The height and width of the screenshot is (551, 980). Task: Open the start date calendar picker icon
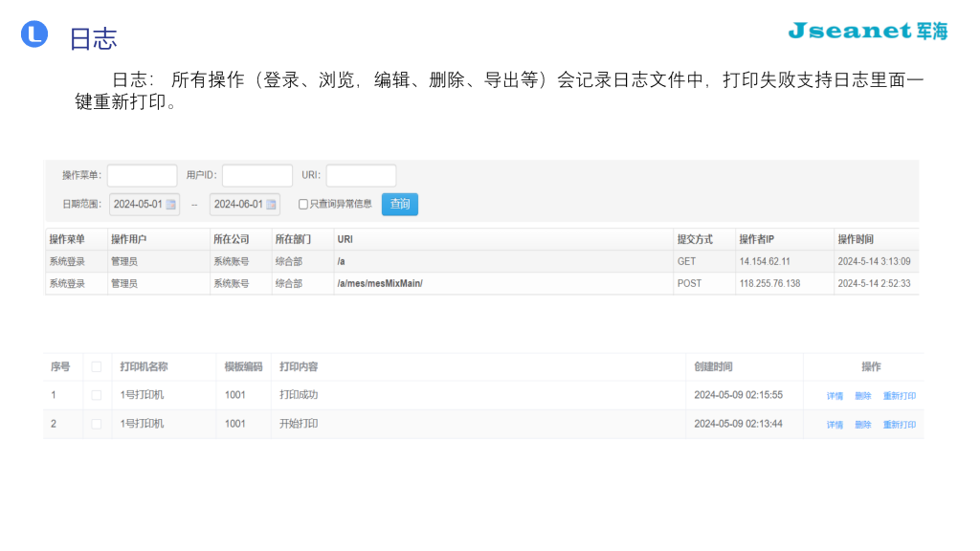pos(169,204)
